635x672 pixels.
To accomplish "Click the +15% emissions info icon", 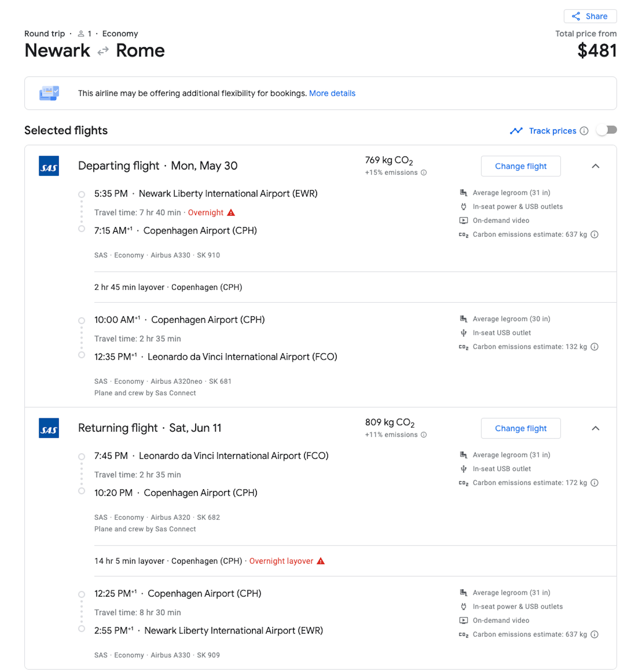I will click(x=424, y=173).
